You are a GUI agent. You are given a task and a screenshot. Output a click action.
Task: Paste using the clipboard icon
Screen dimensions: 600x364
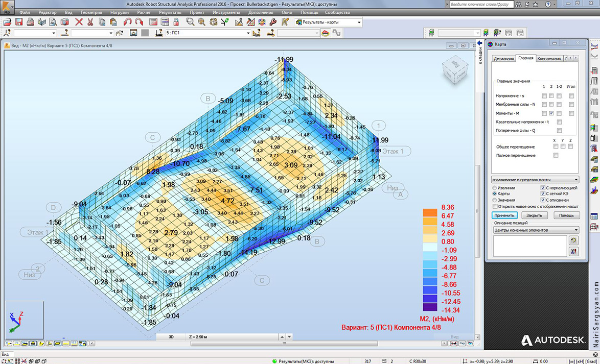pyautogui.click(x=113, y=22)
